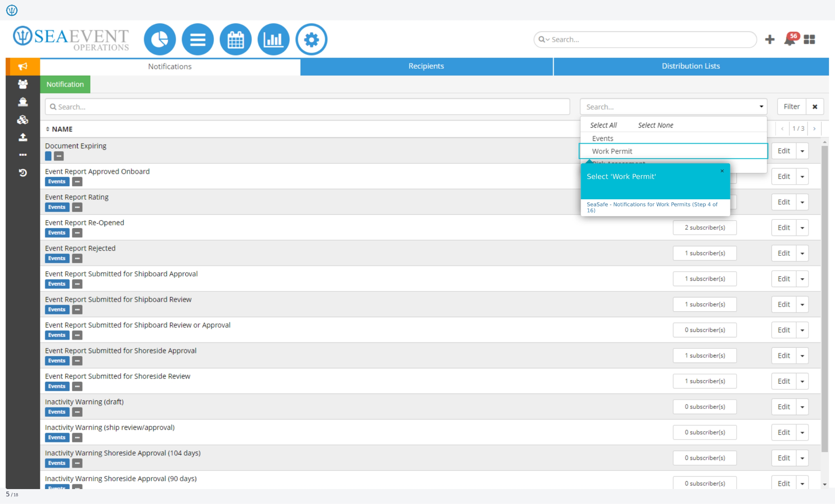Image resolution: width=835 pixels, height=504 pixels.
Task: Open the apps grid icon in header
Action: point(809,40)
